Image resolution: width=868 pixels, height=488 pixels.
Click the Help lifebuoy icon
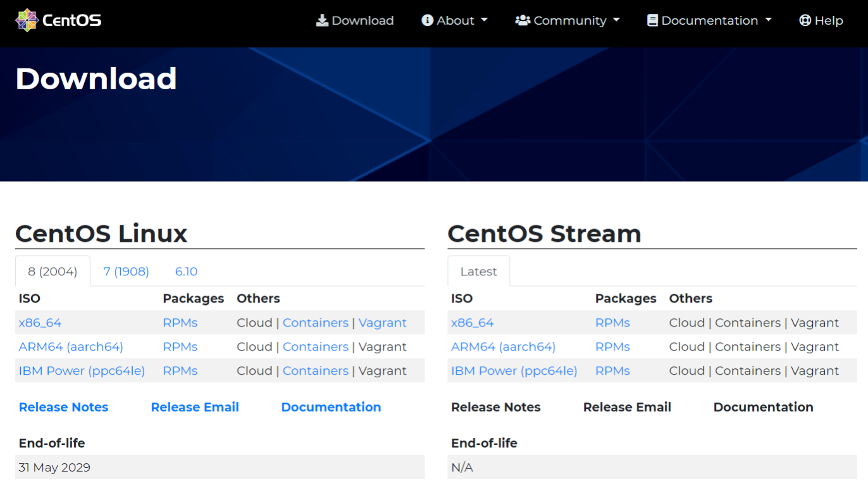point(805,20)
